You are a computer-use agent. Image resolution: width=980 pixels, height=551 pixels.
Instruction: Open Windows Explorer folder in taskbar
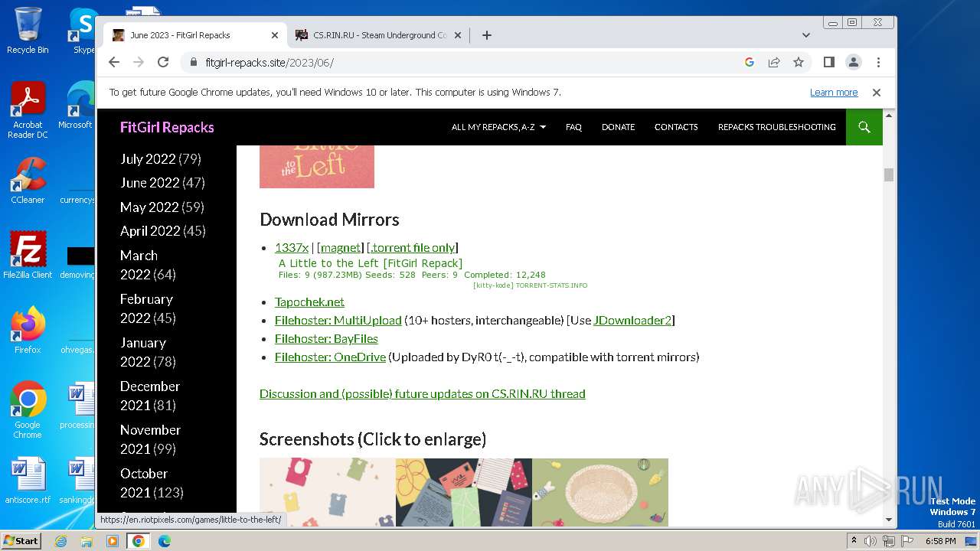pyautogui.click(x=87, y=541)
